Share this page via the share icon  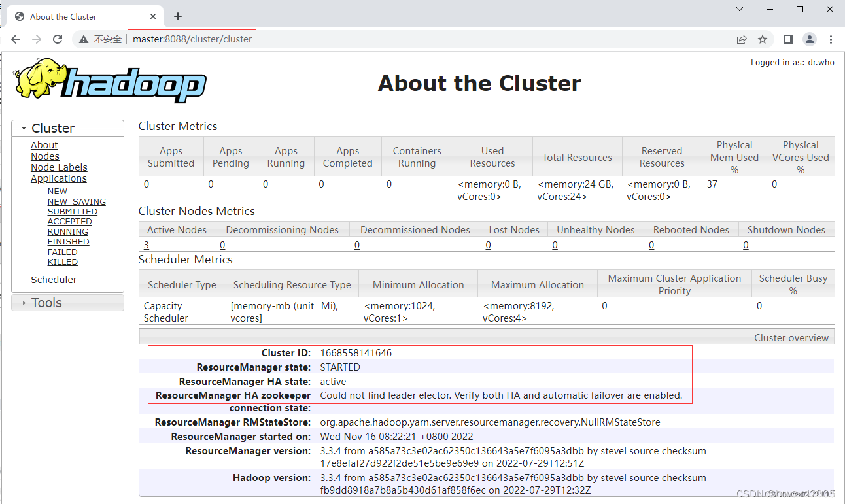[742, 39]
